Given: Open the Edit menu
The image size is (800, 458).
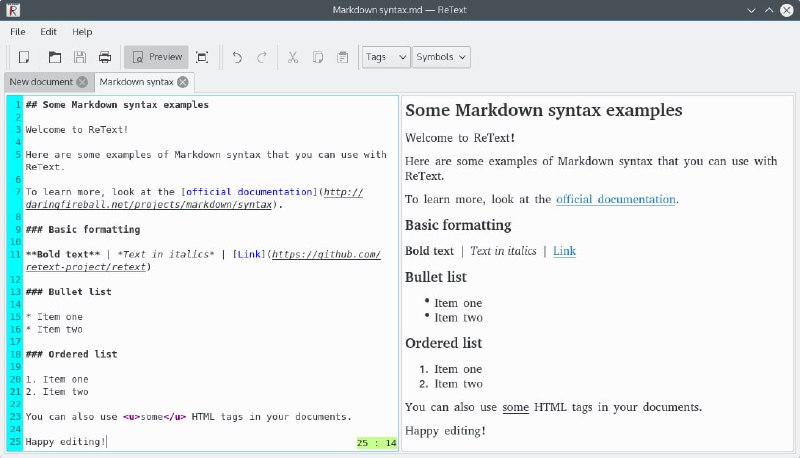Looking at the screenshot, I should pos(49,32).
